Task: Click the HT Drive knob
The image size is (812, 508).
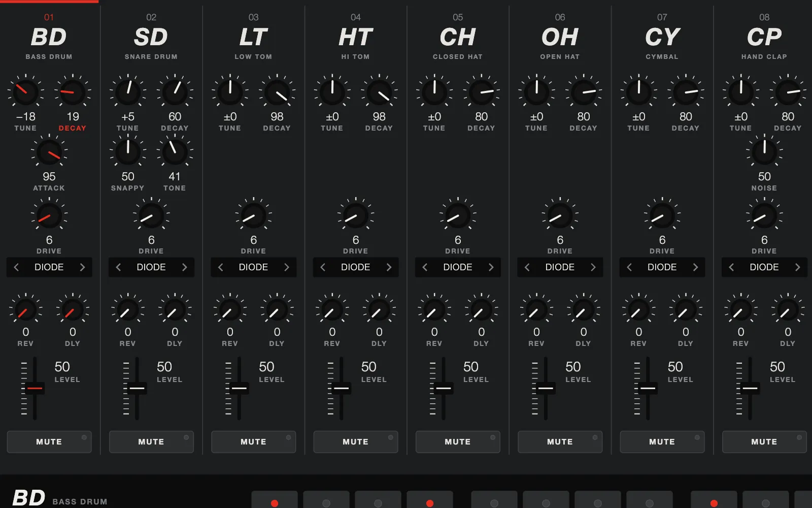Action: [x=356, y=216]
